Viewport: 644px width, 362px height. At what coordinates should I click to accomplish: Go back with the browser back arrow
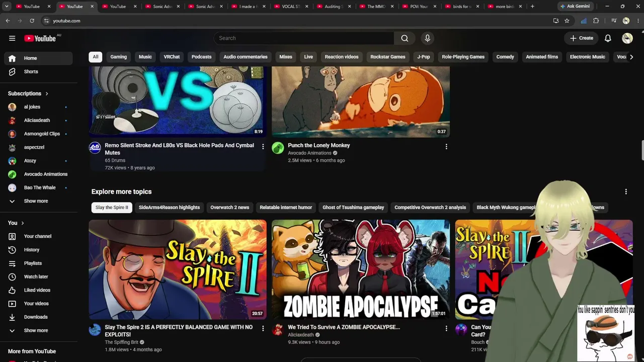coord(8,21)
